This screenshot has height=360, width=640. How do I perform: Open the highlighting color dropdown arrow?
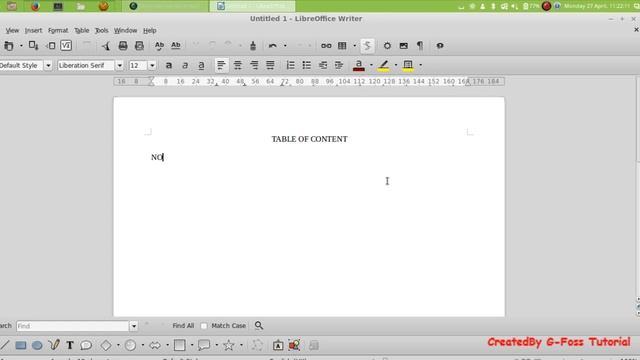pos(396,65)
